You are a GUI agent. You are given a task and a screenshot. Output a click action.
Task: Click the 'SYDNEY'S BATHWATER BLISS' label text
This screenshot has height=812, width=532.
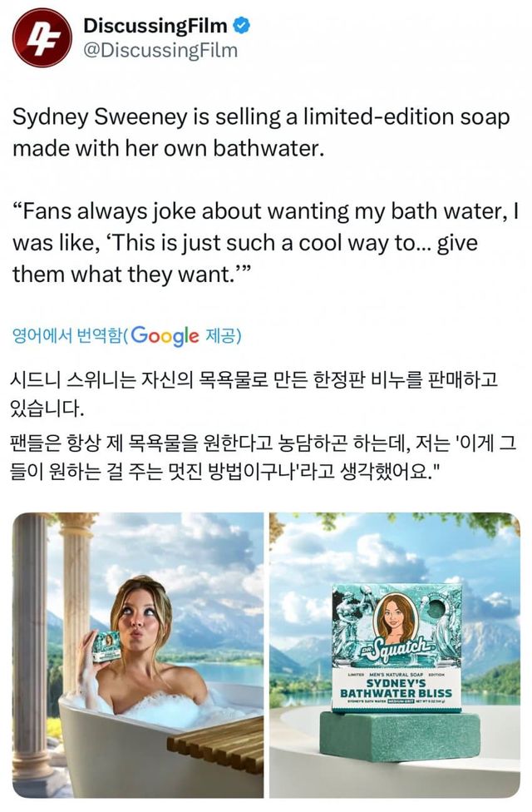pyautogui.click(x=396, y=688)
